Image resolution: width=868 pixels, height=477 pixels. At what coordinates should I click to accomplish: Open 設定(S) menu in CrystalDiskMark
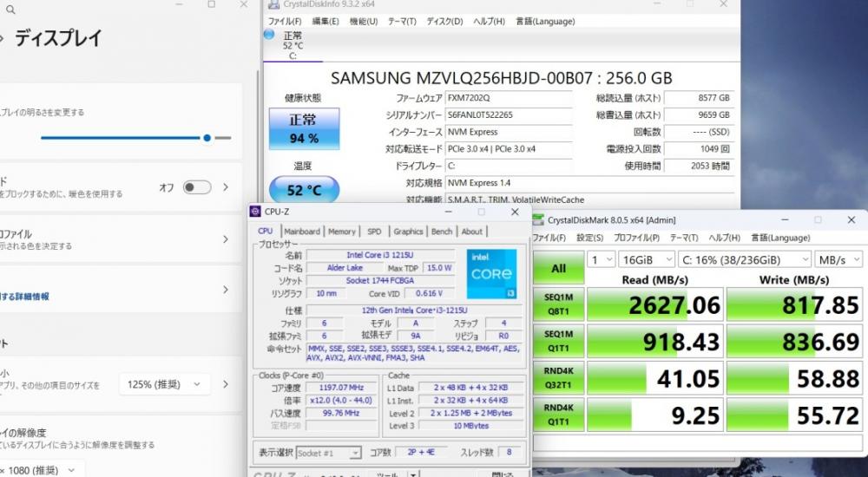[x=589, y=238]
